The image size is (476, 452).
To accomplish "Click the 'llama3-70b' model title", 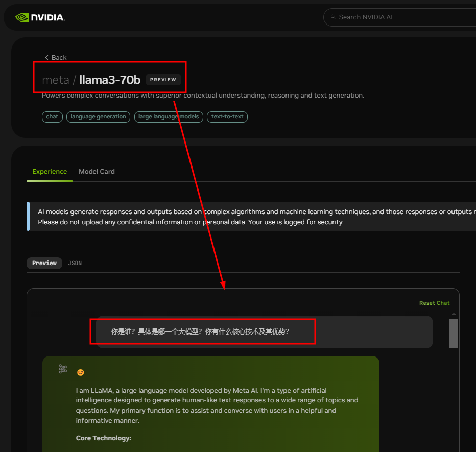I will 110,80.
